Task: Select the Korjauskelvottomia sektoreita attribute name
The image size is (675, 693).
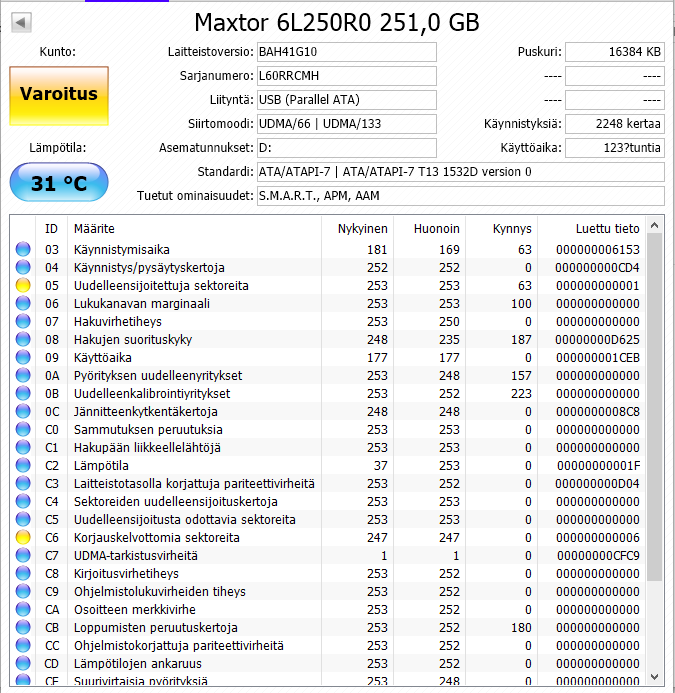Action: [x=156, y=537]
